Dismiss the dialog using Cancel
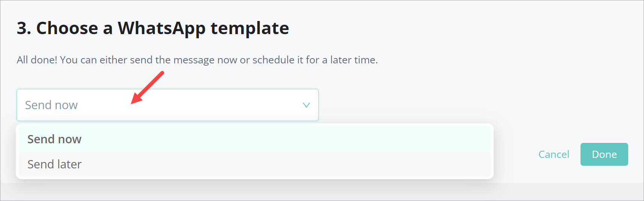The width and height of the screenshot is (644, 201). (553, 154)
